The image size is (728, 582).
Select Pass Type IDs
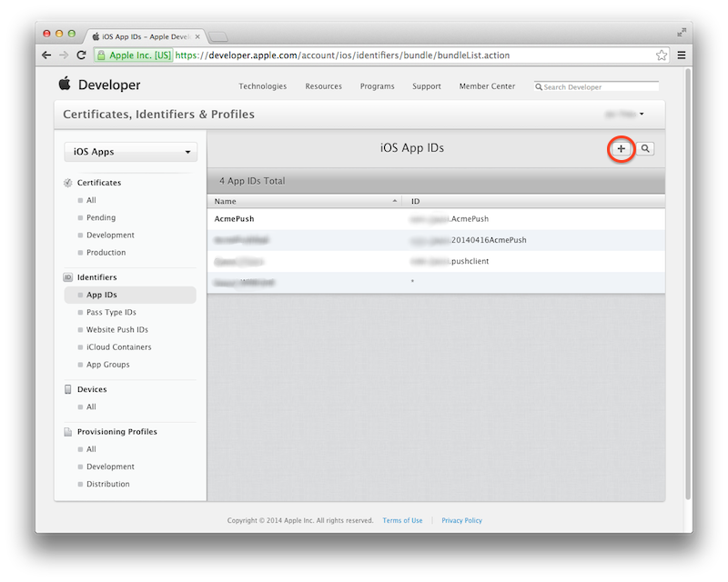[111, 312]
